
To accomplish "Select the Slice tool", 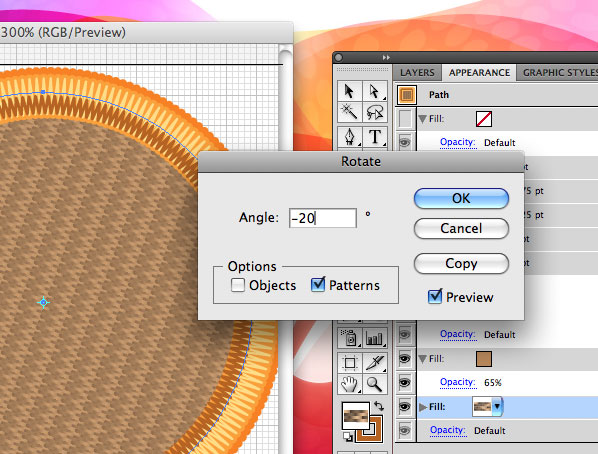I will (x=375, y=362).
